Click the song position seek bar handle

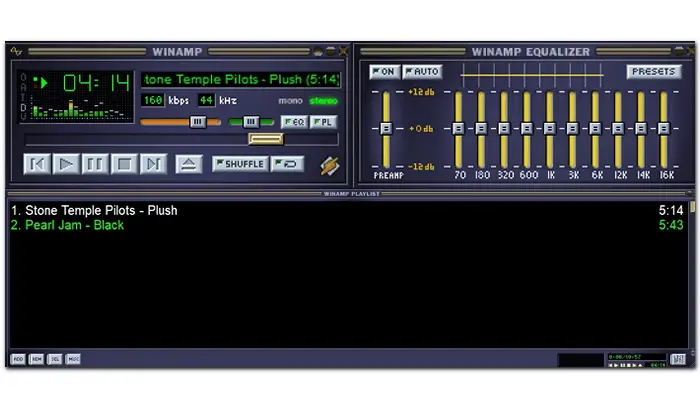pos(266,139)
